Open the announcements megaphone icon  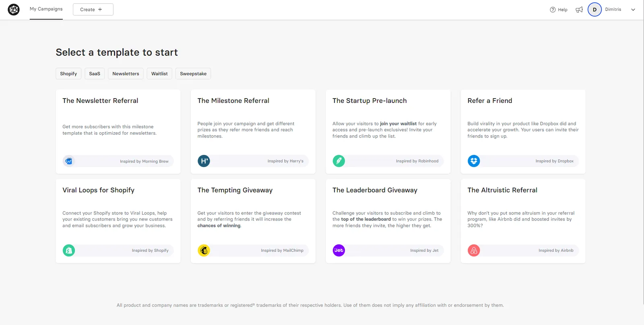[x=579, y=10]
